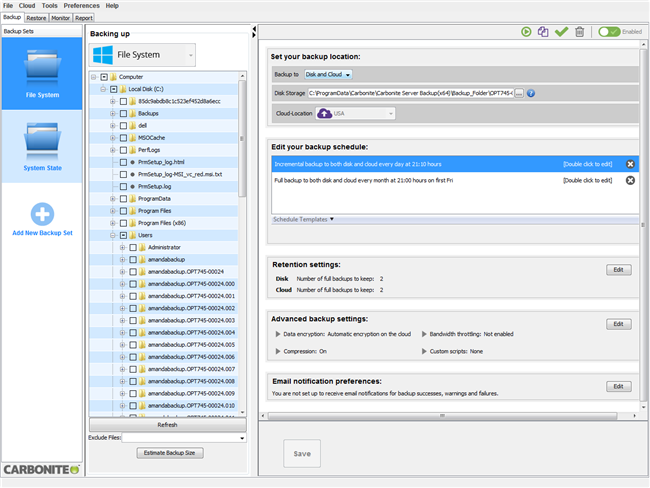The width and height of the screenshot is (650, 488).
Task: Click the clone backup set icon
Action: [543, 32]
